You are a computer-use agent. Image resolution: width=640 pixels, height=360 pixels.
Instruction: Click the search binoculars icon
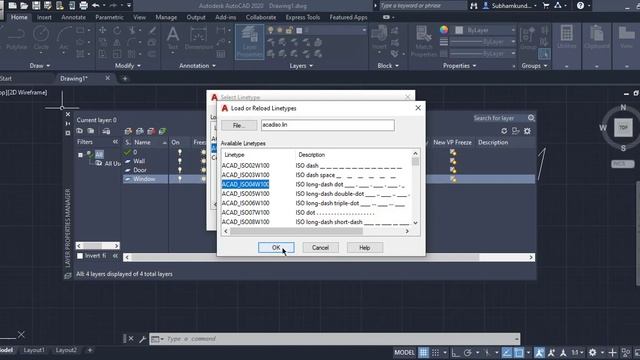[473, 6]
